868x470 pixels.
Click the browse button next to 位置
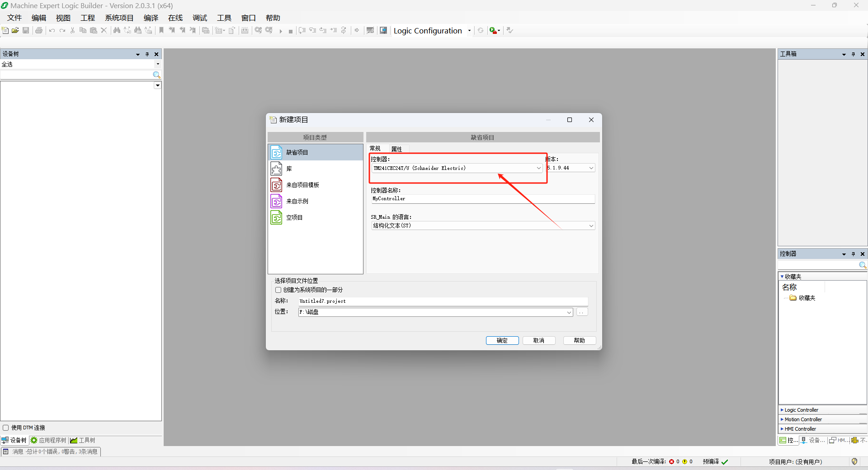(582, 312)
